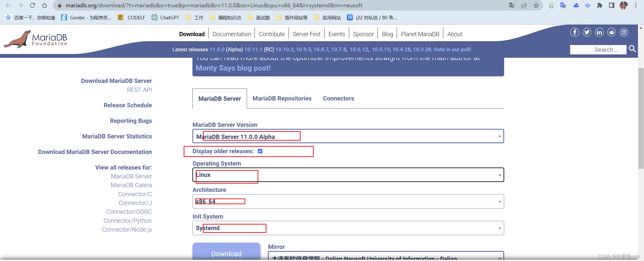
Task: Open the Reporting Bugs sidebar link
Action: 131,121
